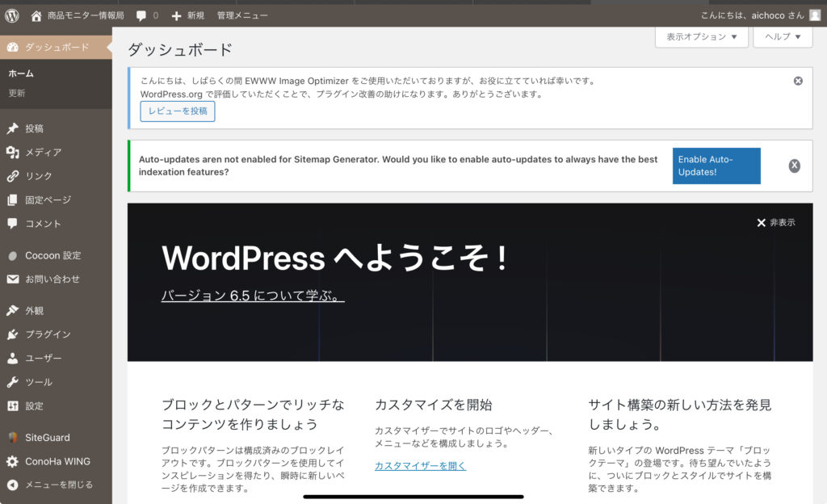The image size is (827, 504).
Task: Open the 固定ページ menu label
Action: point(48,199)
